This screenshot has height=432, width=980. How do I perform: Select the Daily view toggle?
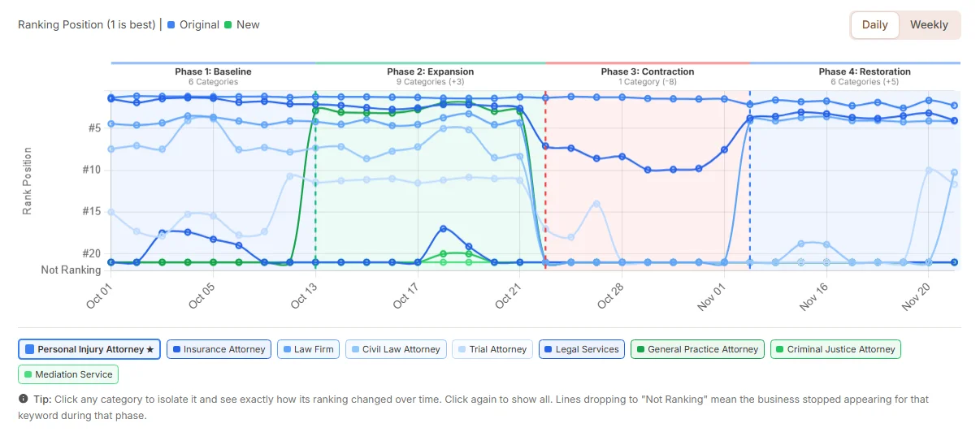click(x=874, y=24)
